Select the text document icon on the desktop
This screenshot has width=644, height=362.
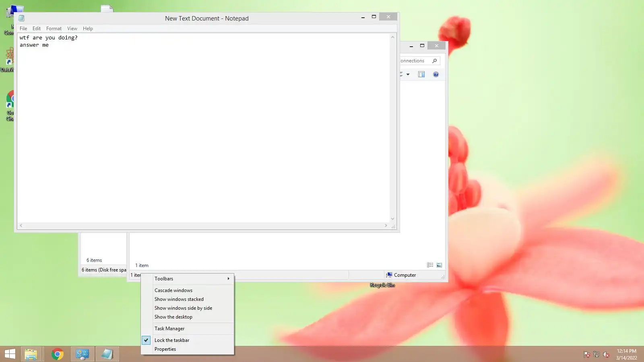click(107, 8)
